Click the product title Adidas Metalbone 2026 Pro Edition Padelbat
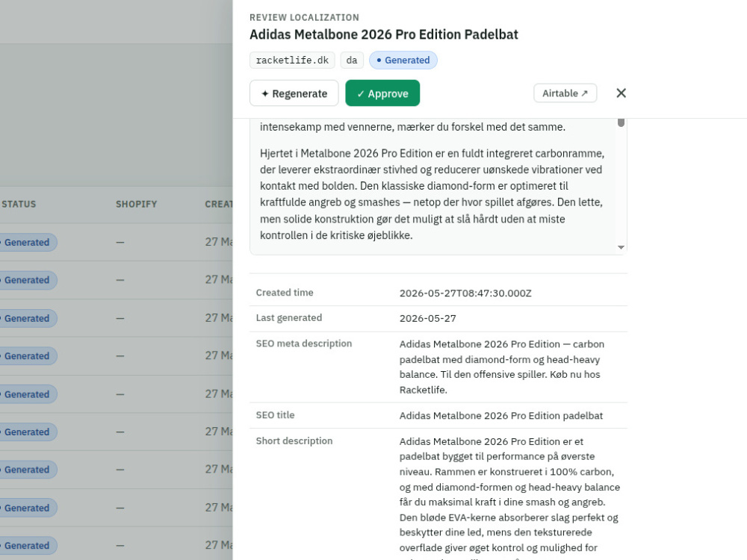 (383, 35)
